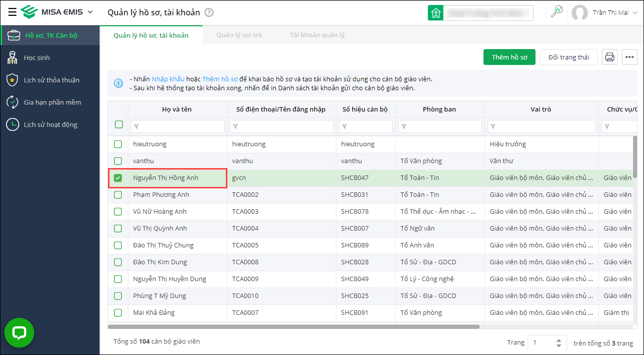Click Tổ Lý - Công nghệ cell
The image size is (644, 355).
tap(440, 279)
